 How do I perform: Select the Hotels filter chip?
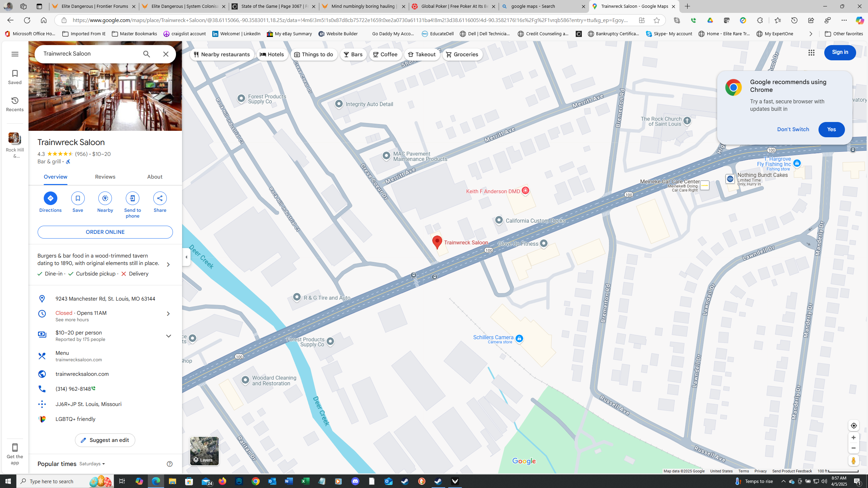272,55
